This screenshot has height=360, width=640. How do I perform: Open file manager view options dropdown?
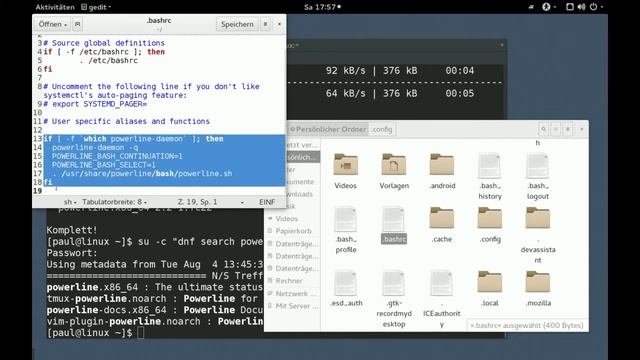582,129
